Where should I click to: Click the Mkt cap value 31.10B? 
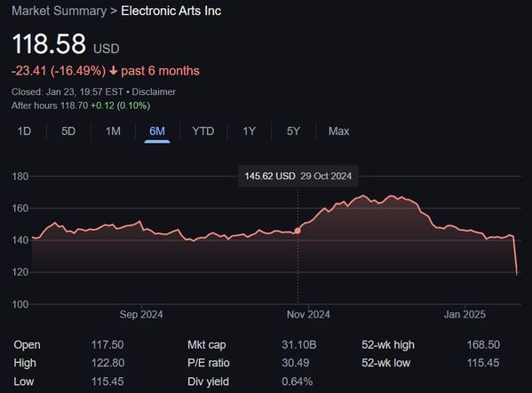(299, 345)
